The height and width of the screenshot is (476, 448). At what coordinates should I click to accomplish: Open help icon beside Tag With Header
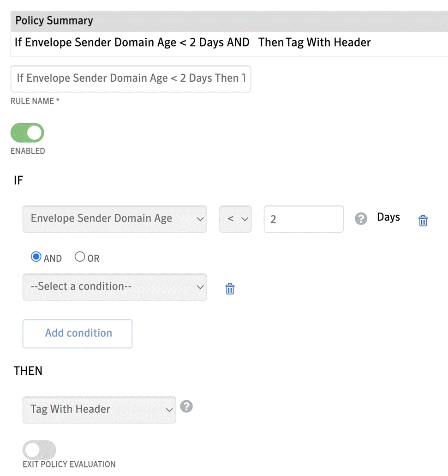(186, 406)
